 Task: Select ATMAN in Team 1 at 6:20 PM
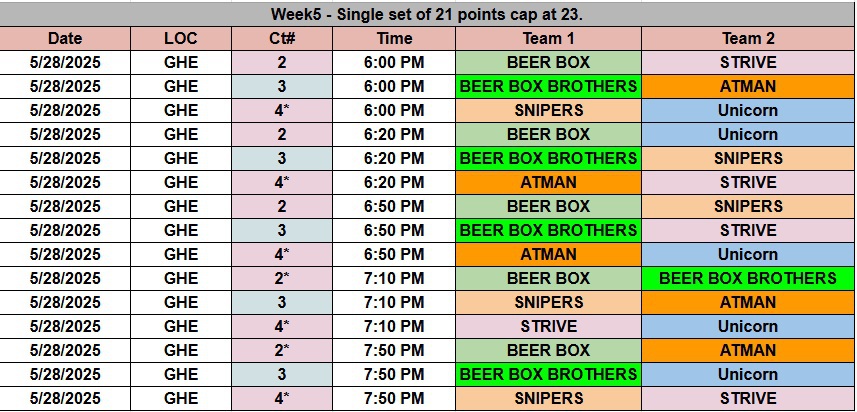pos(548,182)
